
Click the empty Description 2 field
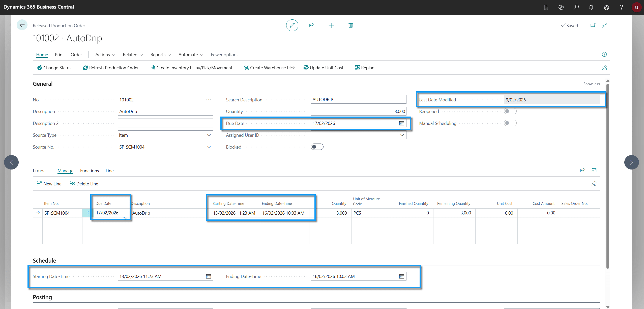click(x=165, y=123)
